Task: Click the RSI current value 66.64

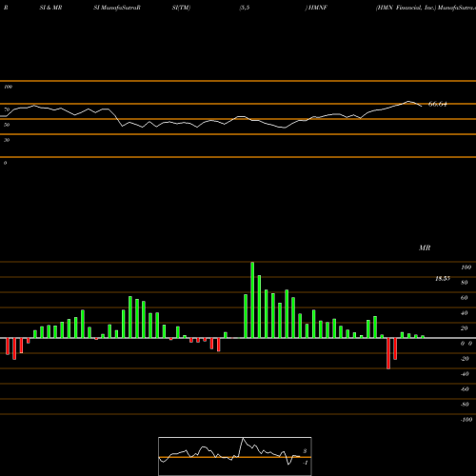Action: pyautogui.click(x=437, y=104)
